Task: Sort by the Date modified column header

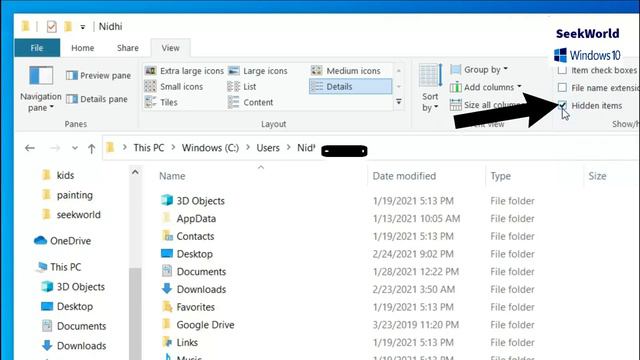Action: point(404,176)
